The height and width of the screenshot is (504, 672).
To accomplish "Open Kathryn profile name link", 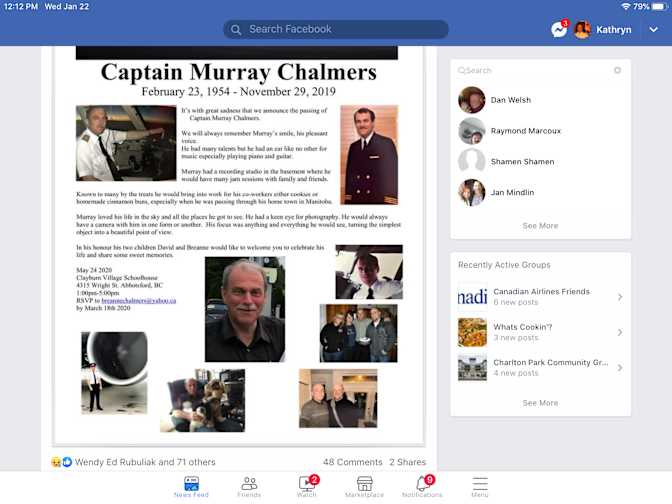I will pos(613,30).
